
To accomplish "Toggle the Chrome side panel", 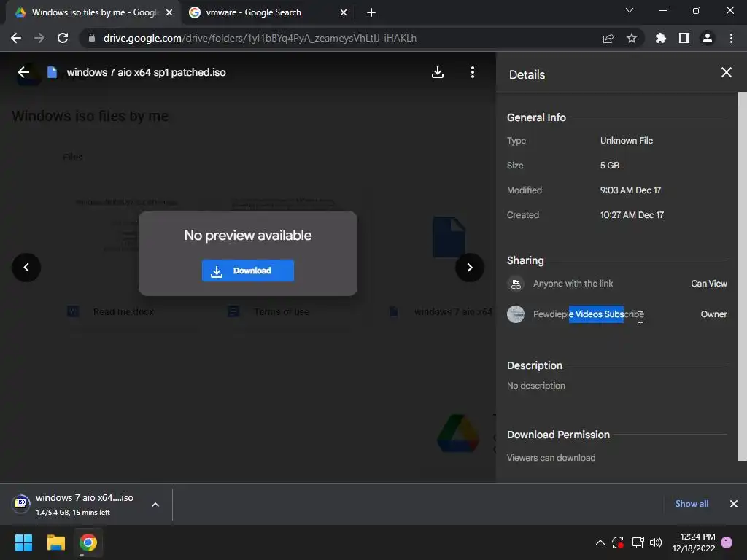I will tap(684, 38).
